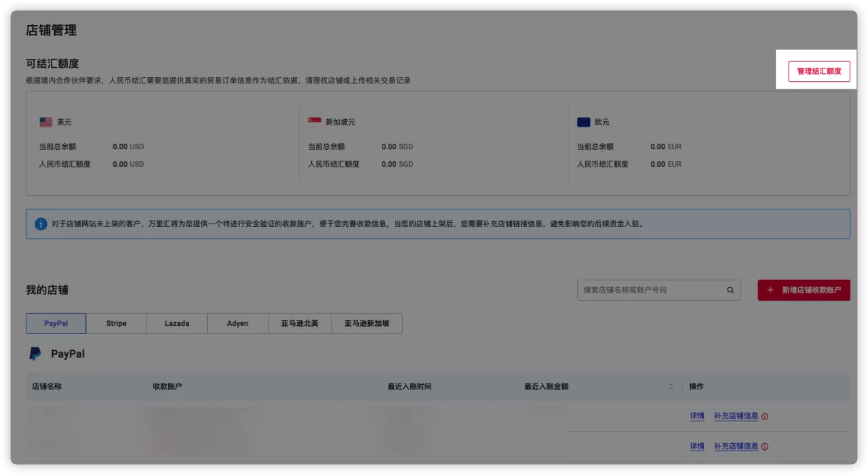Switch to the Stripe tab
868x475 pixels.
pos(116,323)
